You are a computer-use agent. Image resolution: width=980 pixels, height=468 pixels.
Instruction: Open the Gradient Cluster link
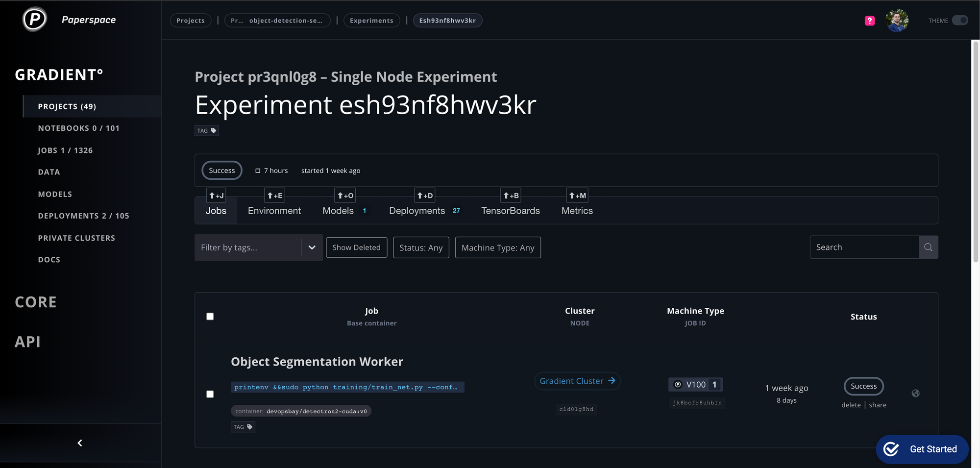tap(577, 381)
